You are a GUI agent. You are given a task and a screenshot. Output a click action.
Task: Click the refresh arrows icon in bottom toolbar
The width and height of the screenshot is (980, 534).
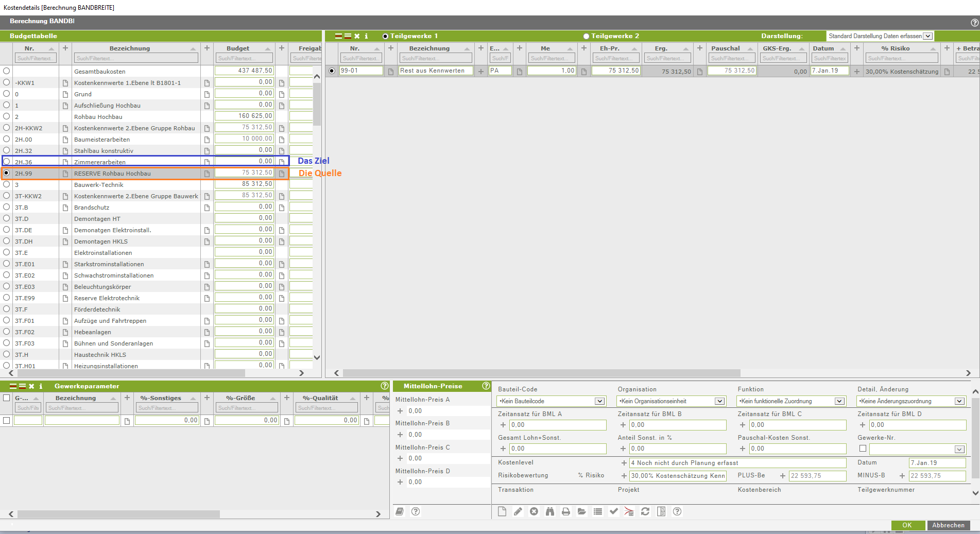coord(645,511)
